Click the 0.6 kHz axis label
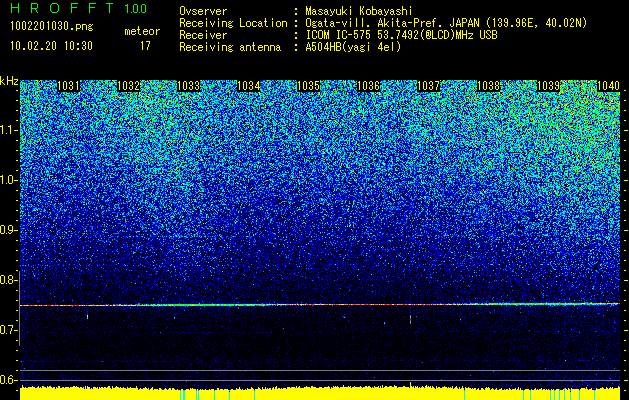 (7, 380)
